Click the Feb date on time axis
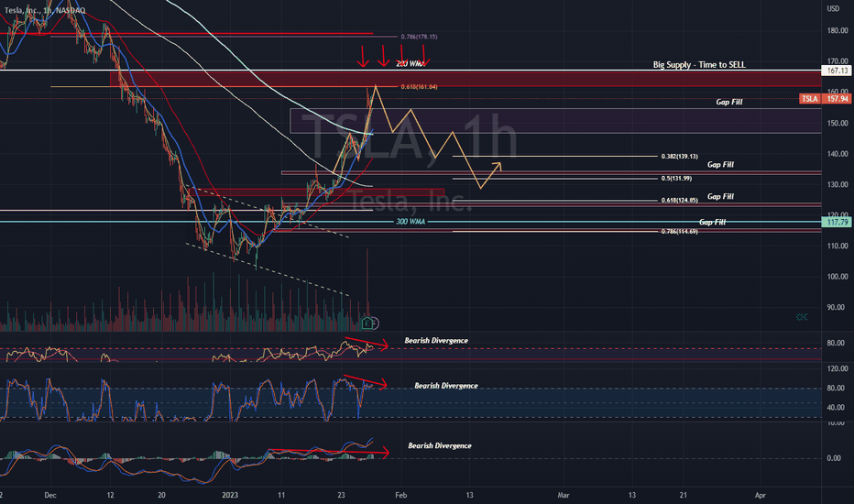The width and height of the screenshot is (854, 504). click(400, 495)
